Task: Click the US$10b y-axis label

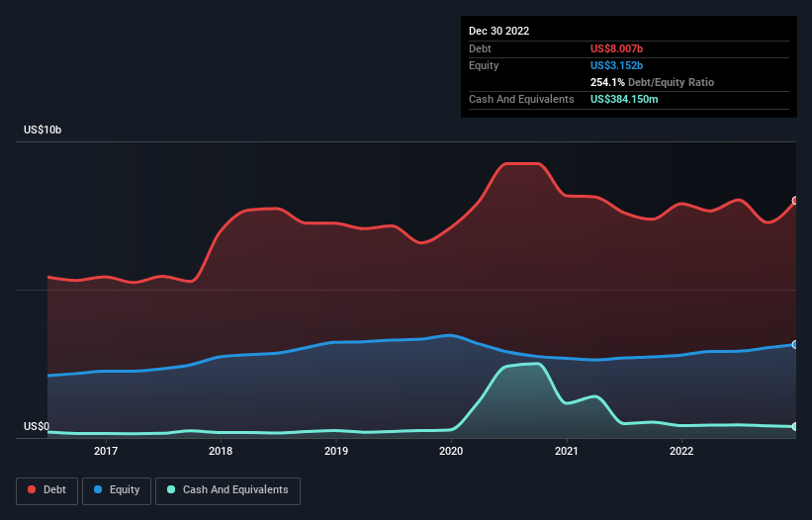Action: tap(43, 130)
